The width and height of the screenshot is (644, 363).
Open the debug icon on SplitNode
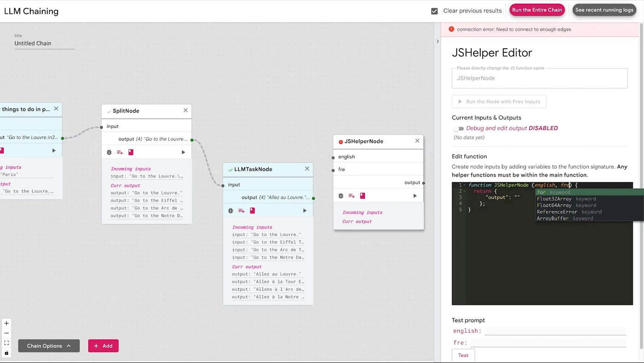coord(109,152)
